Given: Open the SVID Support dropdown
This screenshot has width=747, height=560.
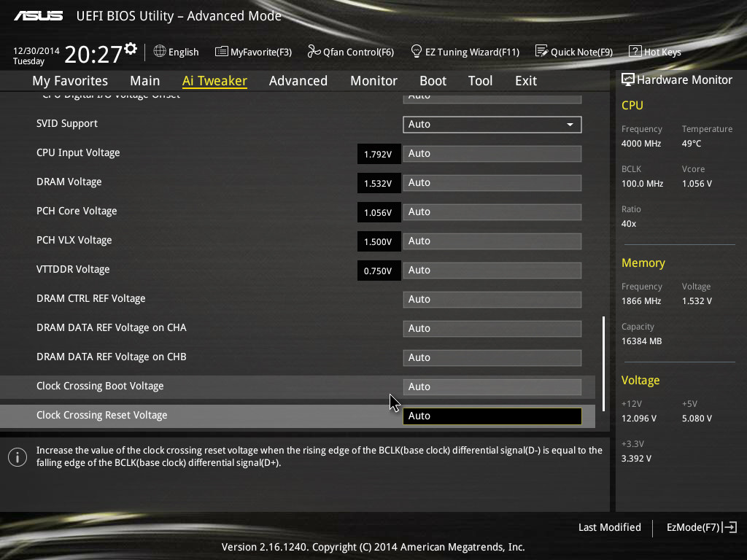Looking at the screenshot, I should click(492, 124).
